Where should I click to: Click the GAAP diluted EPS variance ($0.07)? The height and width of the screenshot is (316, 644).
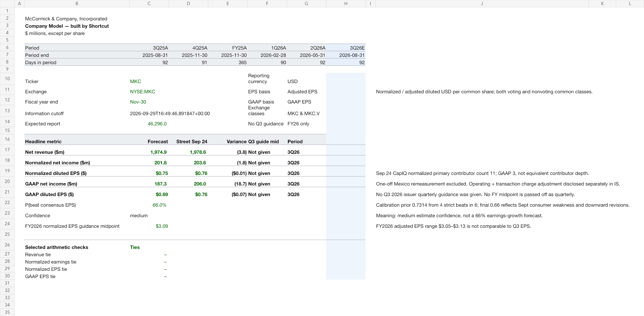click(239, 195)
